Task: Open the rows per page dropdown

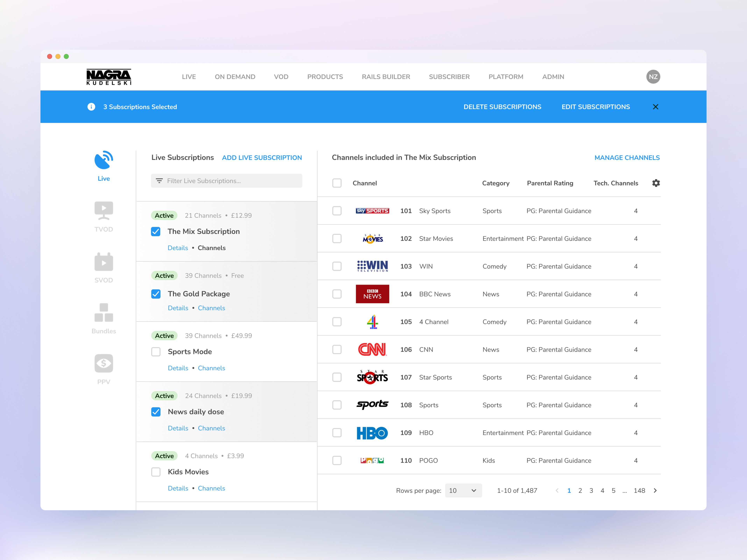Action: pyautogui.click(x=463, y=490)
